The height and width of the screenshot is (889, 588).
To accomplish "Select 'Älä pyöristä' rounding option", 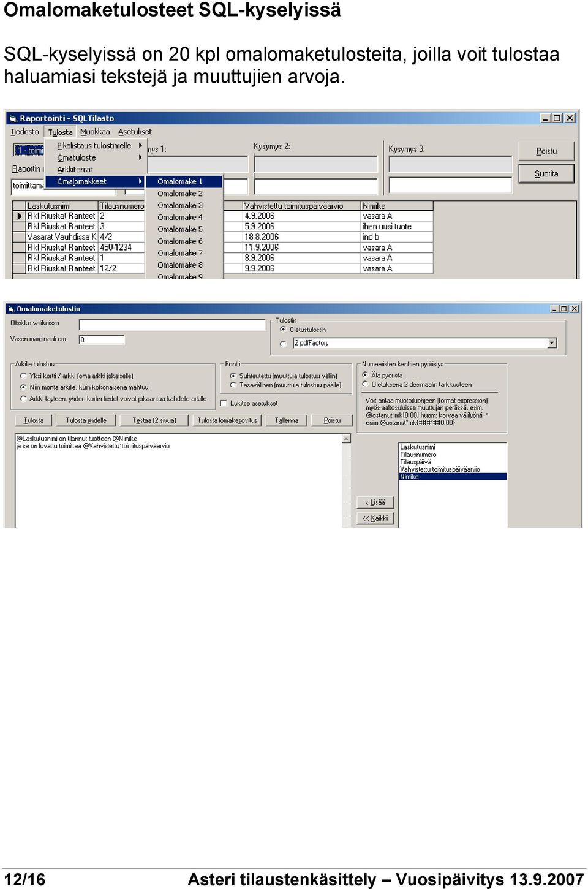I will [365, 375].
